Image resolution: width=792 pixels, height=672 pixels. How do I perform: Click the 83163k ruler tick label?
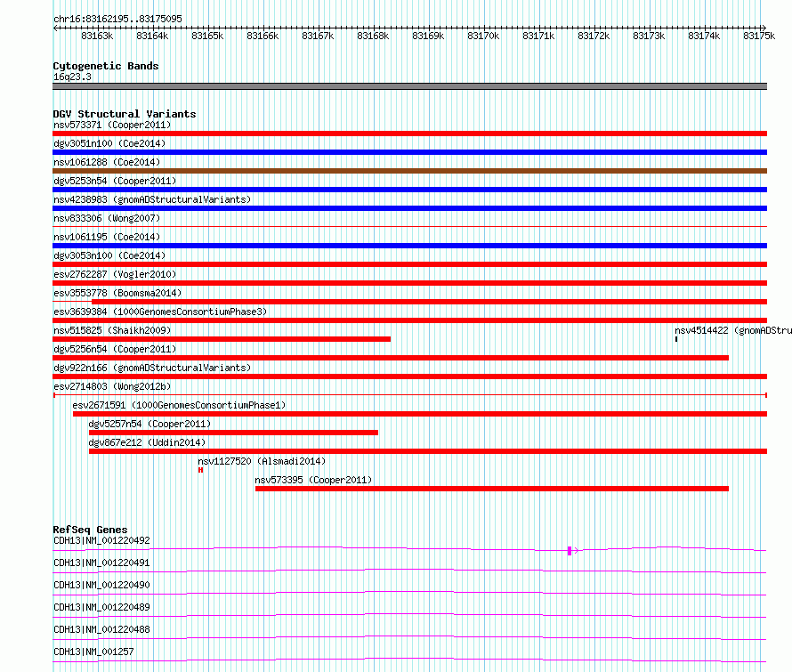pyautogui.click(x=97, y=36)
